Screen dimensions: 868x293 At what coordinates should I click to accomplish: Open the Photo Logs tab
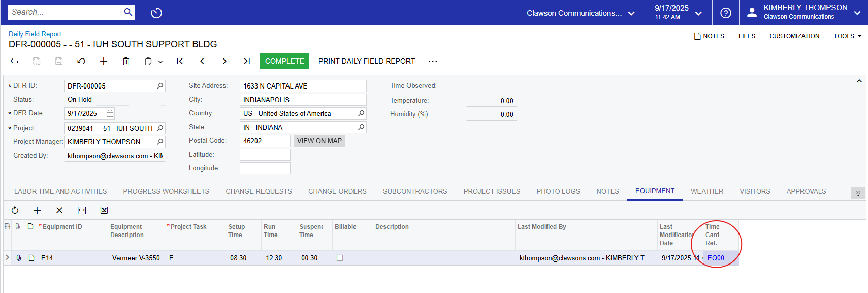click(x=558, y=191)
